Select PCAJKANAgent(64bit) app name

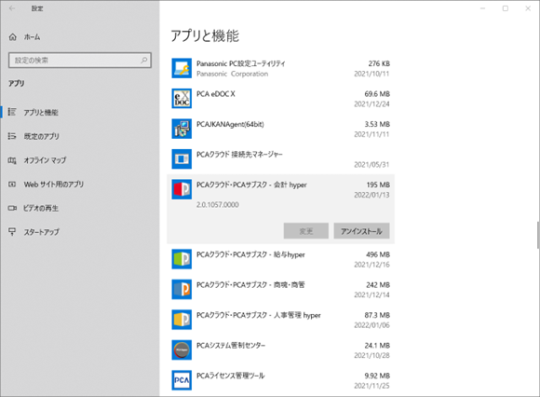click(230, 124)
